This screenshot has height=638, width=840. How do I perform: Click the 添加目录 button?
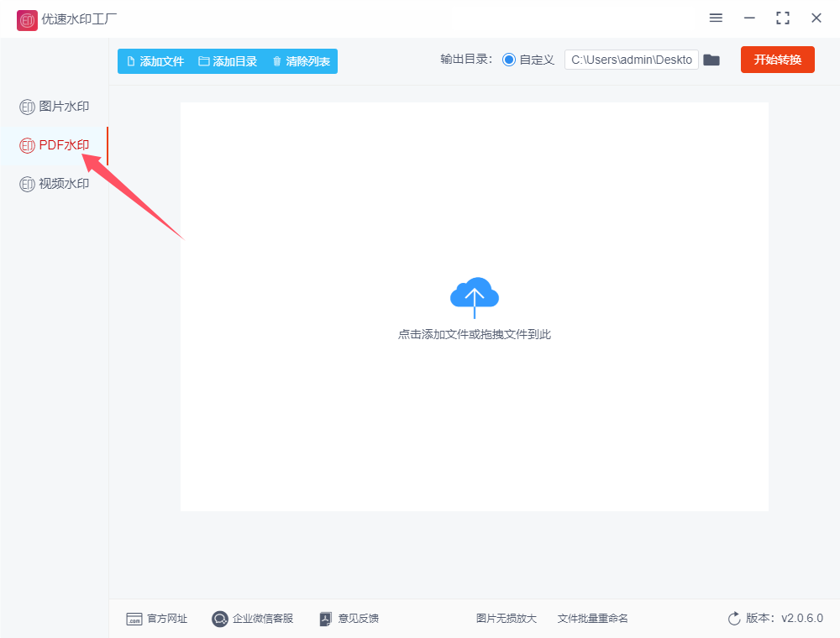point(228,61)
